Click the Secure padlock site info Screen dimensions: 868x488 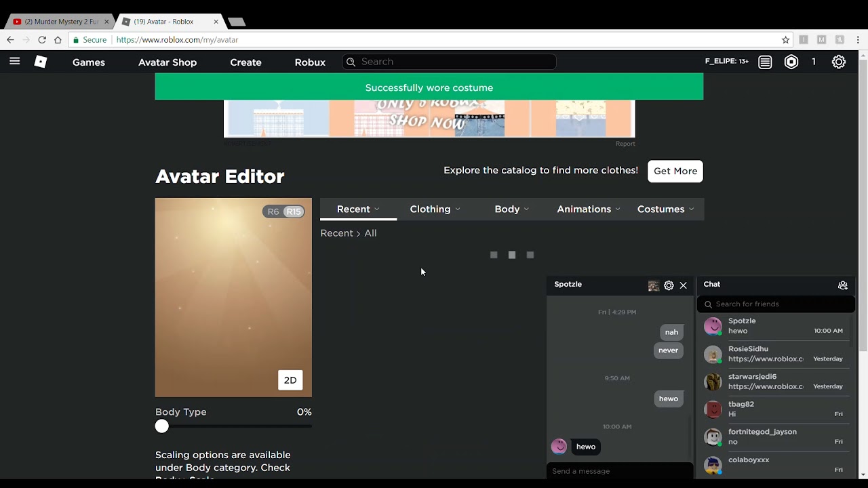90,40
